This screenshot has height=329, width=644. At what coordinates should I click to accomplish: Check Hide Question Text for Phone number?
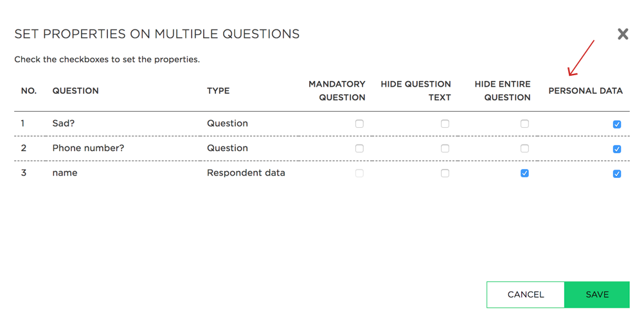pyautogui.click(x=445, y=148)
